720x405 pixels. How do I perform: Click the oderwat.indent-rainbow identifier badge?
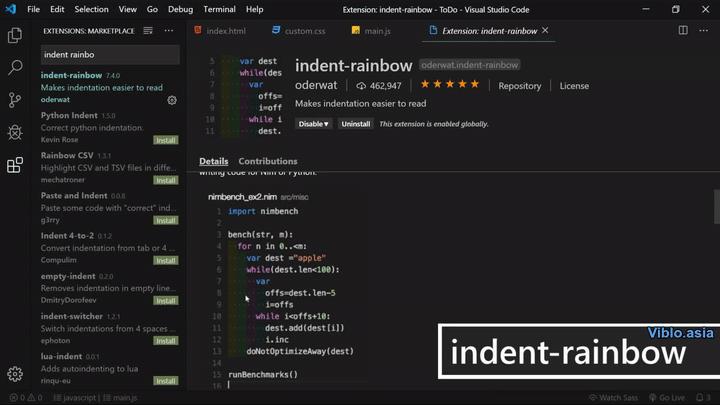(469, 65)
